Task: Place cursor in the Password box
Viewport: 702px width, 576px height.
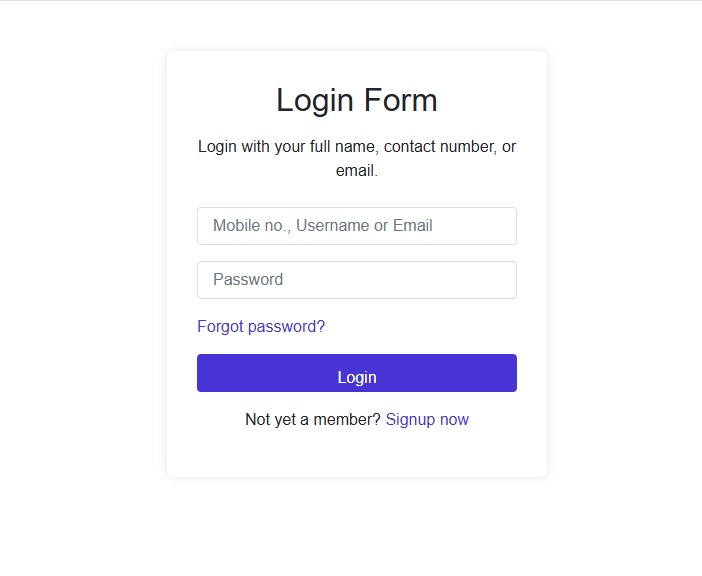Action: click(x=356, y=280)
